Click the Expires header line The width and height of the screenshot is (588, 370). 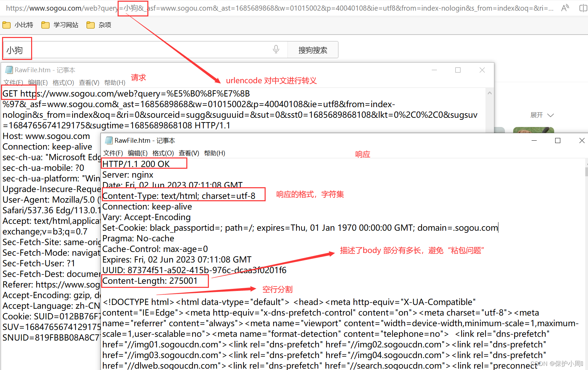[177, 260]
